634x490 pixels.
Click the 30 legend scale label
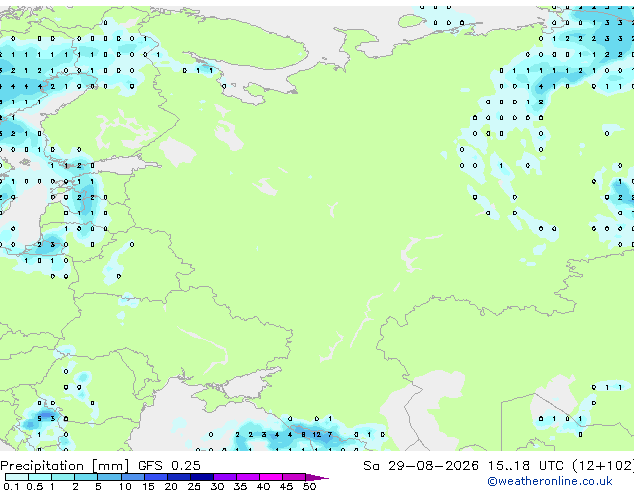coord(217,486)
